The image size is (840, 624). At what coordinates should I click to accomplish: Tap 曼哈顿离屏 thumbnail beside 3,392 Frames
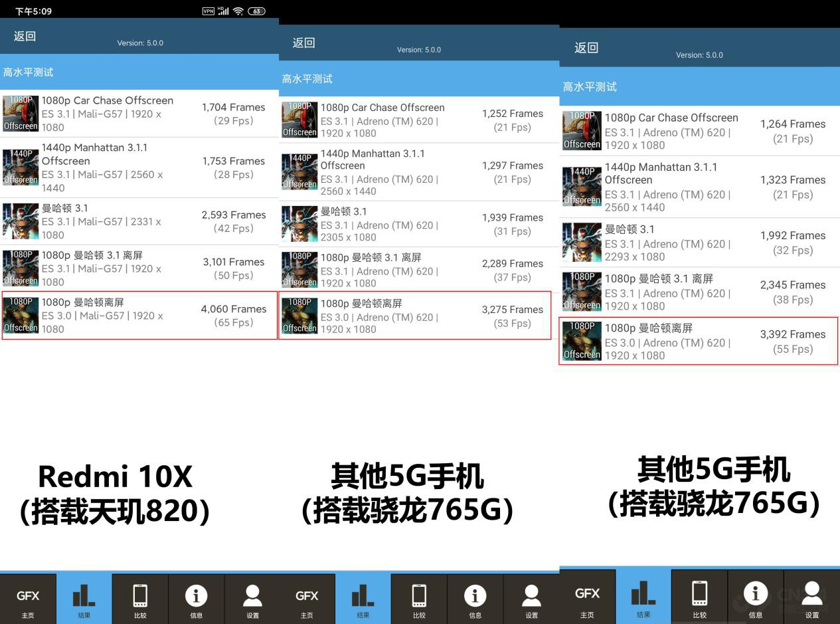[x=582, y=341]
